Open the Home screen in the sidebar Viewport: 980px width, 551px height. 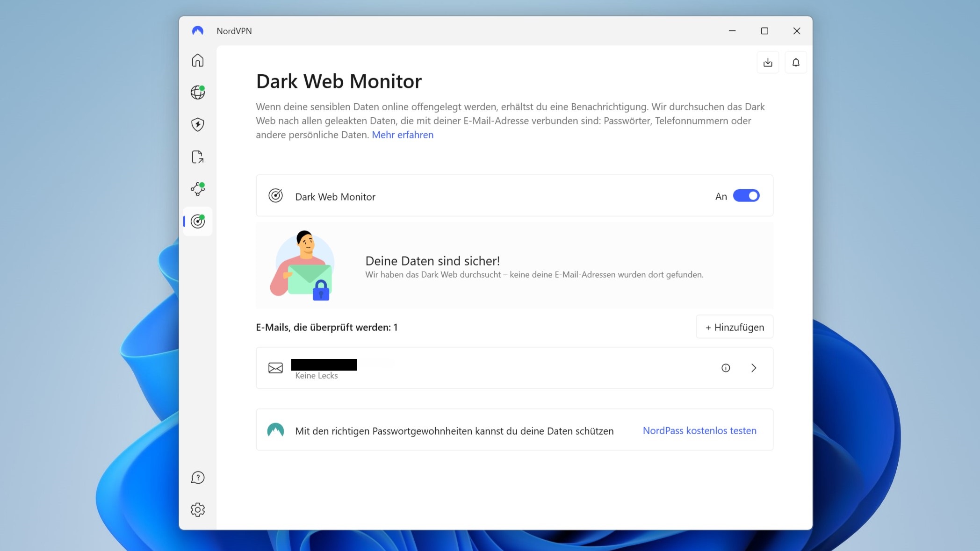pos(198,60)
